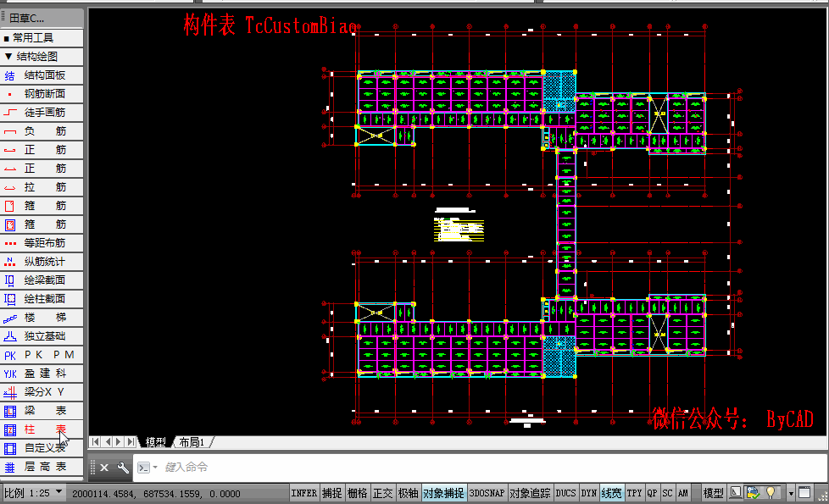Toggle 对象追踪 object snap tracking
This screenshot has width=829, height=504.
tap(531, 493)
